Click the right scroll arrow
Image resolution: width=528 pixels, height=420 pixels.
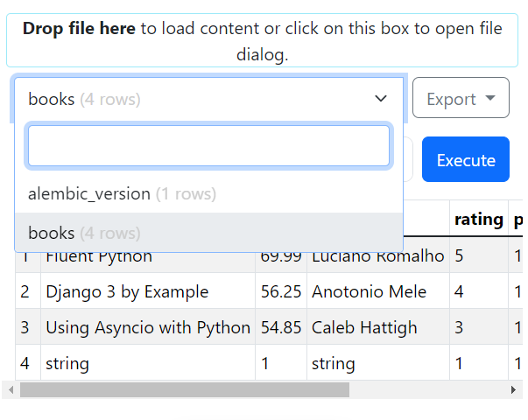[x=513, y=389]
